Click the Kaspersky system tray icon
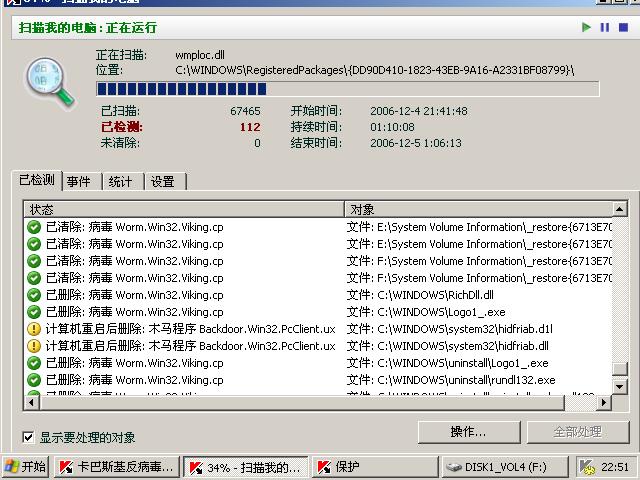 587,467
